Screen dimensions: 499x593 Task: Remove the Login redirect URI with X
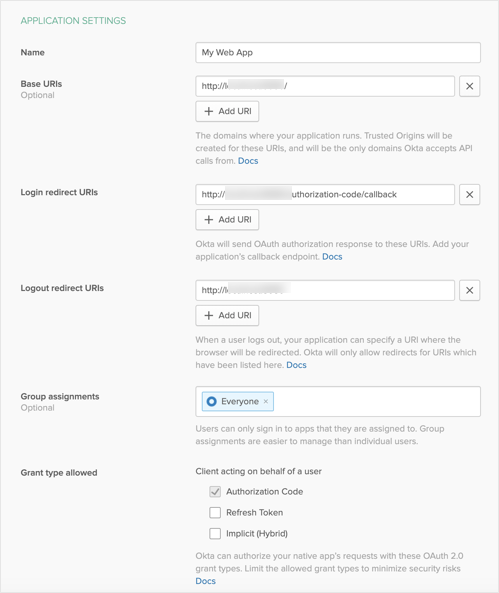[x=469, y=194]
